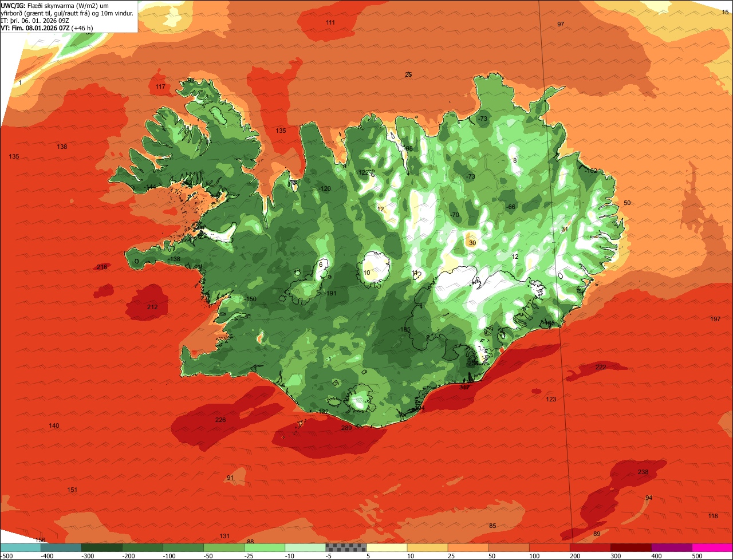Click the dark red 300 to 400 legend swatch
This screenshot has width=733, height=560.
[x=631, y=547]
